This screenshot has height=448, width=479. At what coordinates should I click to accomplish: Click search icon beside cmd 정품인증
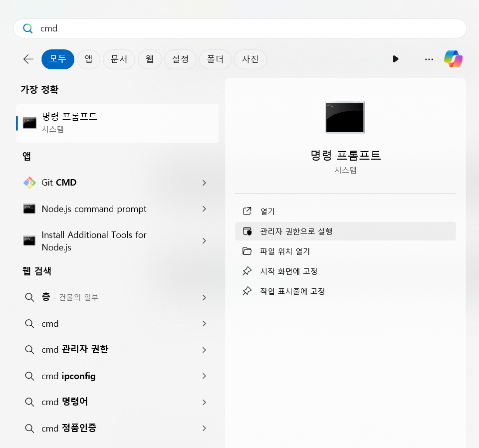[x=29, y=428]
